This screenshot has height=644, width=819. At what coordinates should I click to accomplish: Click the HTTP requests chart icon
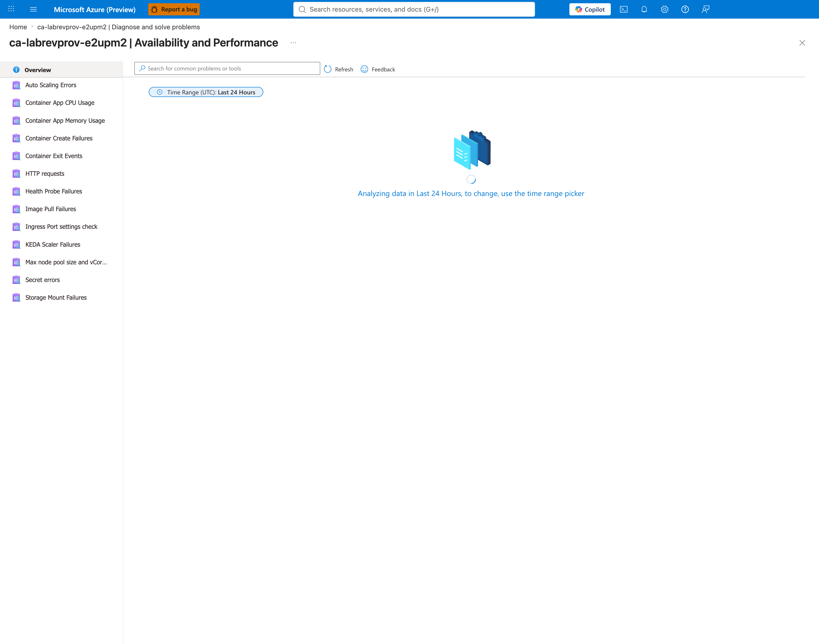[x=16, y=173]
